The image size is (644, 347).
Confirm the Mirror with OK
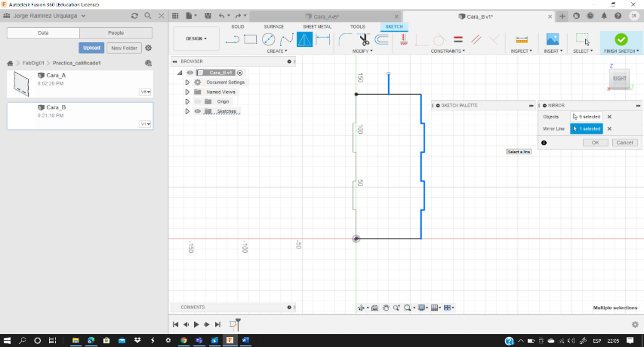click(x=595, y=143)
